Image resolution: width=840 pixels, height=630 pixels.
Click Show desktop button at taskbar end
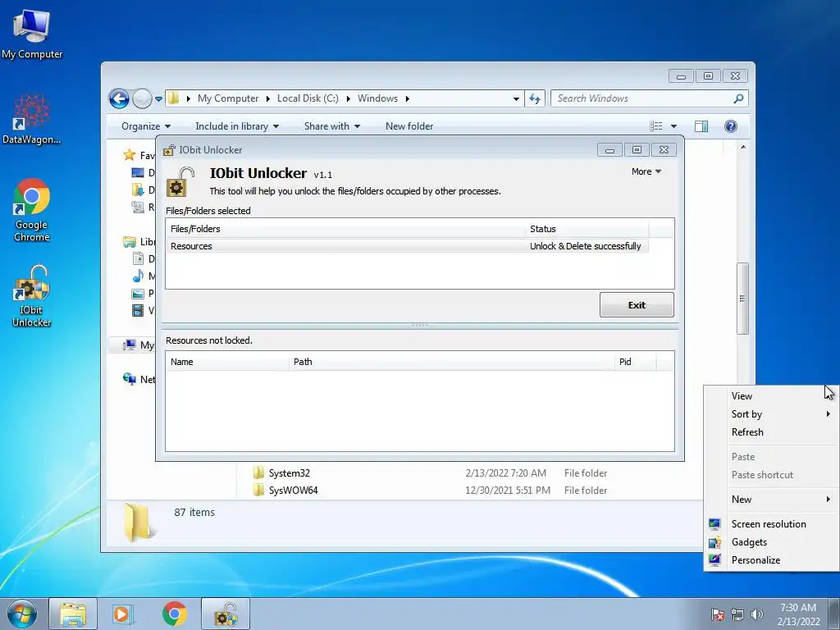(x=834, y=614)
